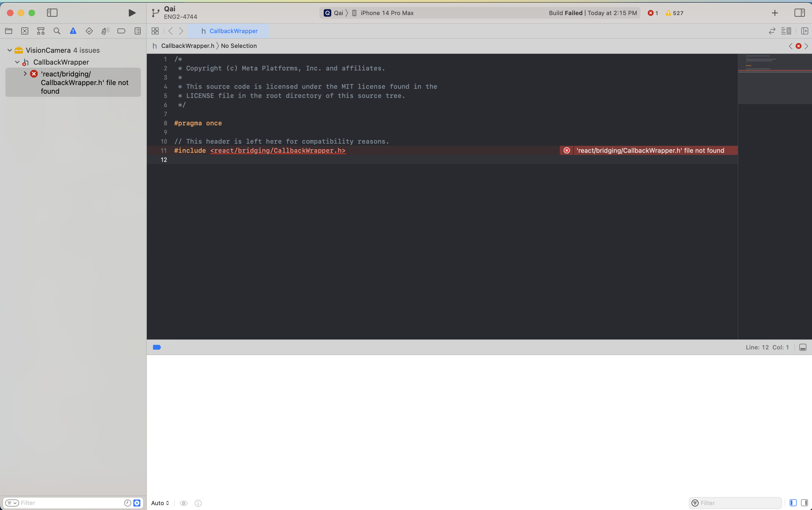Toggle show only errors filter

137,503
